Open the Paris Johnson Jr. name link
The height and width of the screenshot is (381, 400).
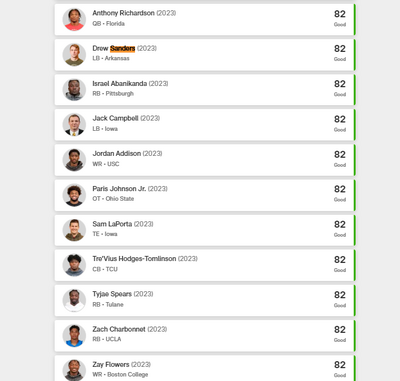pyautogui.click(x=119, y=189)
